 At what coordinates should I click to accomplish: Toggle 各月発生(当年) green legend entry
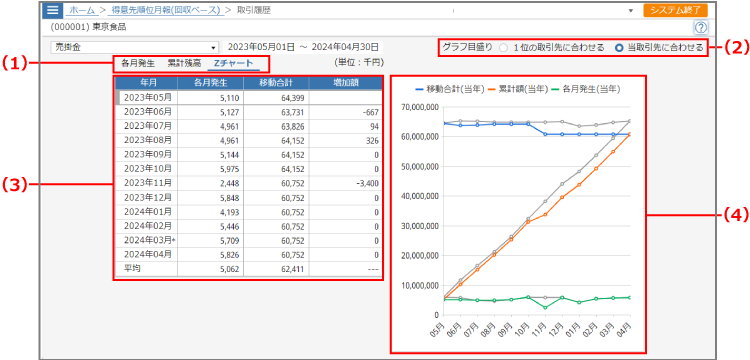(586, 89)
